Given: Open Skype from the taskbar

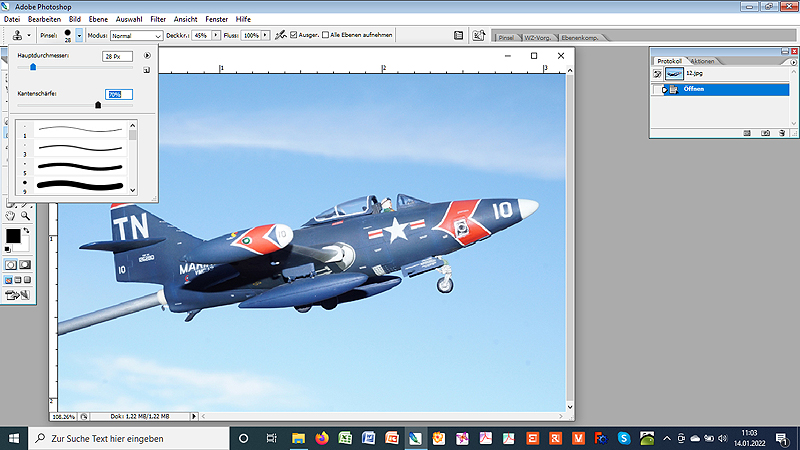Looking at the screenshot, I should pos(623,438).
